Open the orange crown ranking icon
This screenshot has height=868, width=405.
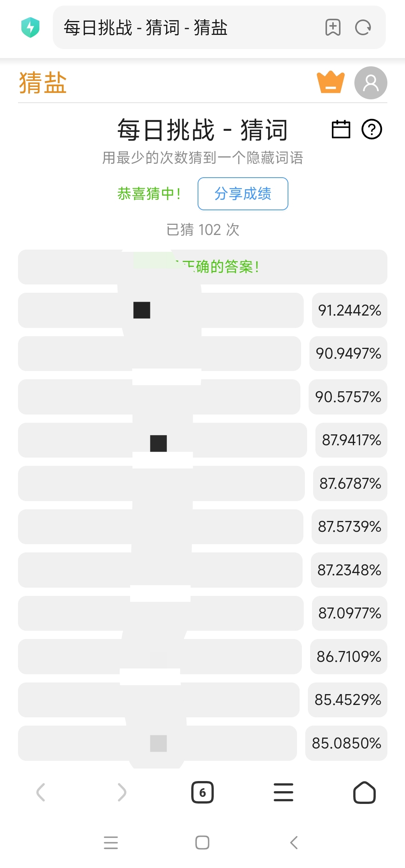pyautogui.click(x=330, y=82)
